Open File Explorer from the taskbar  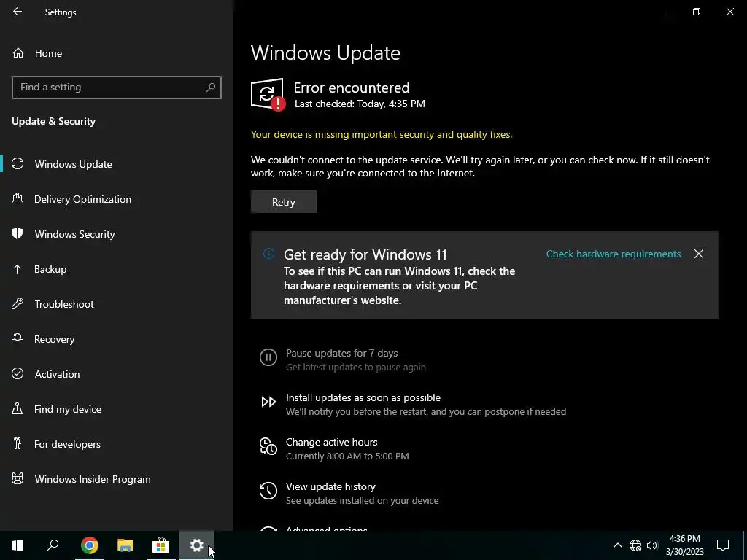point(125,545)
